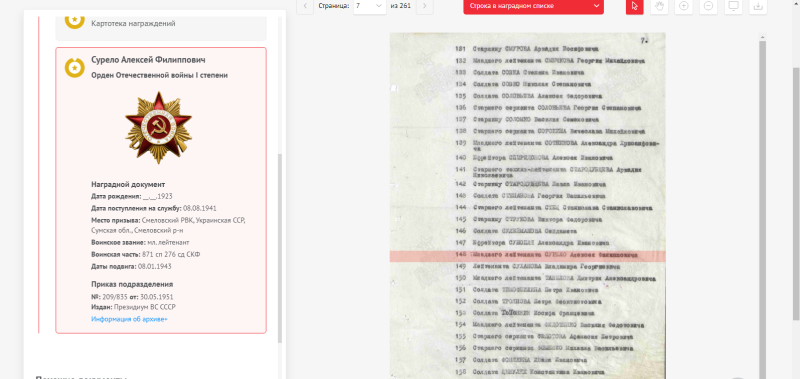Expand the Строка в наградном списке dropdown
800x379 pixels.
point(533,6)
